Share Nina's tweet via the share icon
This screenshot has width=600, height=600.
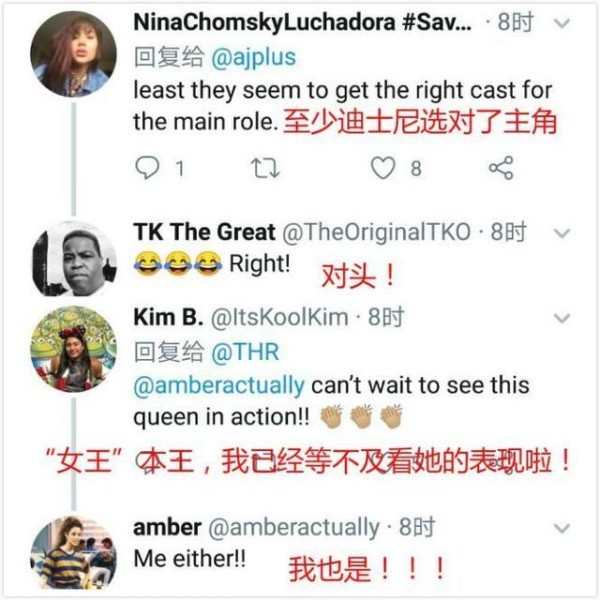tap(501, 168)
